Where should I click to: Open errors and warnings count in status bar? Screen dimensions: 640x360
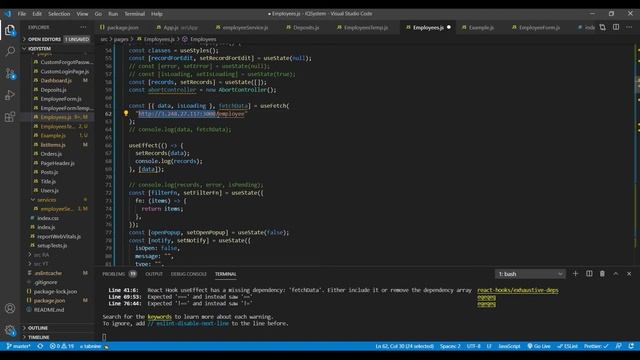click(62, 346)
